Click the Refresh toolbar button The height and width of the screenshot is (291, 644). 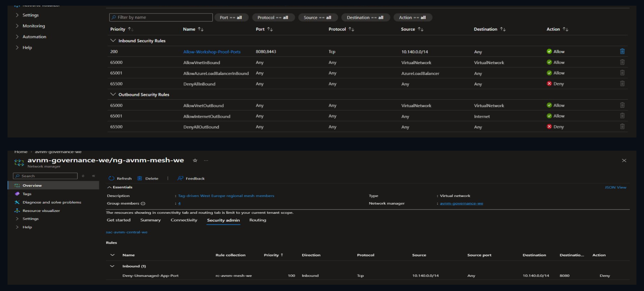[120, 178]
